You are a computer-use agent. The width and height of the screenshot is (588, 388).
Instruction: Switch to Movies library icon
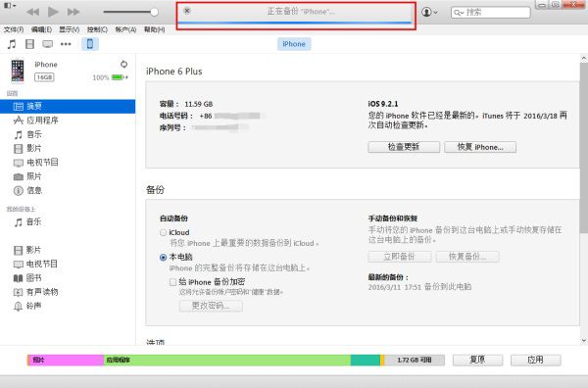coord(29,44)
